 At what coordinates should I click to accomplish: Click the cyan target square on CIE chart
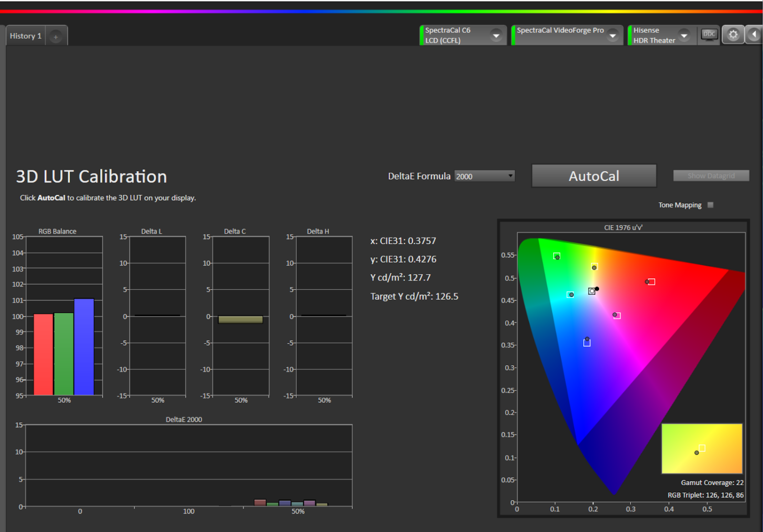(x=570, y=295)
